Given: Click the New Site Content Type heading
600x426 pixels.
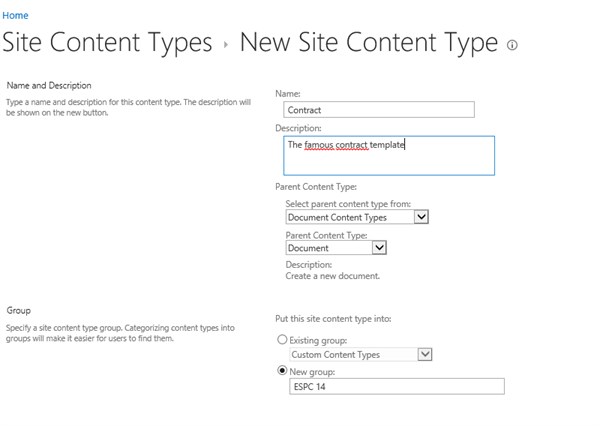Looking at the screenshot, I should [x=368, y=43].
